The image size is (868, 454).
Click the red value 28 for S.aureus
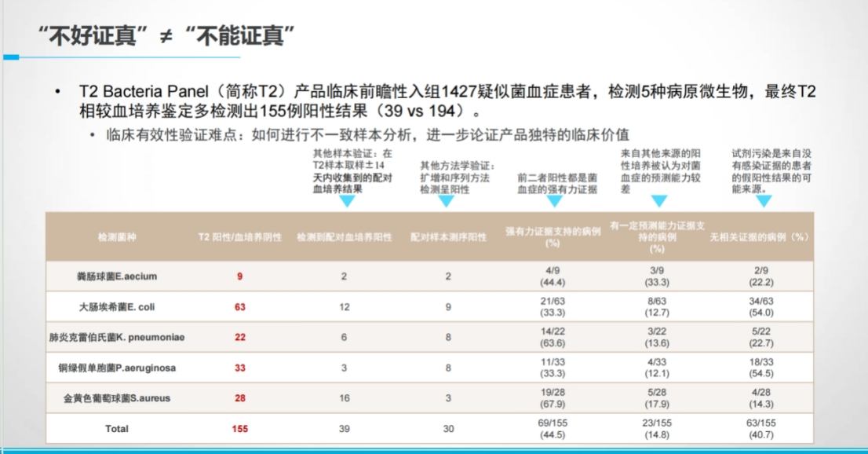tap(239, 398)
